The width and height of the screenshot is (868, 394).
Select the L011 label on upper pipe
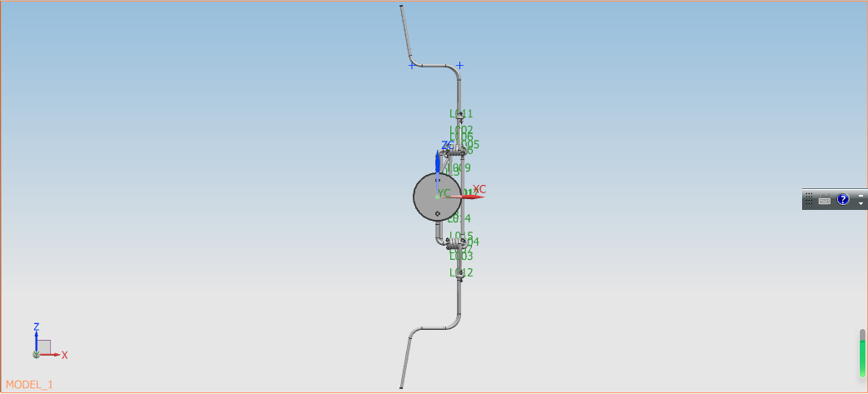coord(461,113)
